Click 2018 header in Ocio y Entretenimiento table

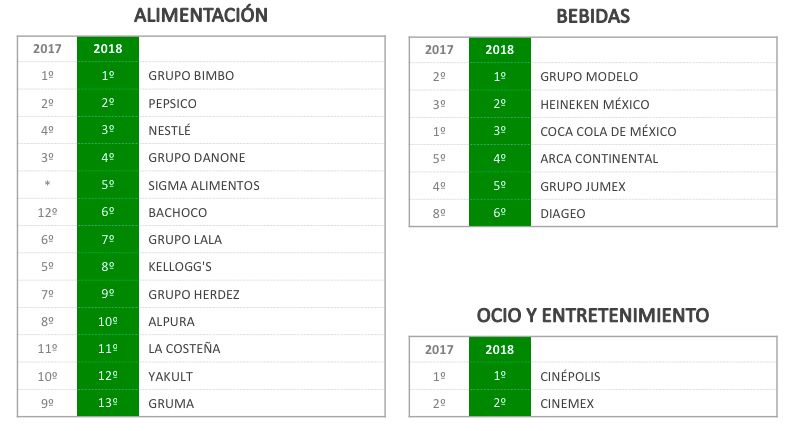coord(500,349)
